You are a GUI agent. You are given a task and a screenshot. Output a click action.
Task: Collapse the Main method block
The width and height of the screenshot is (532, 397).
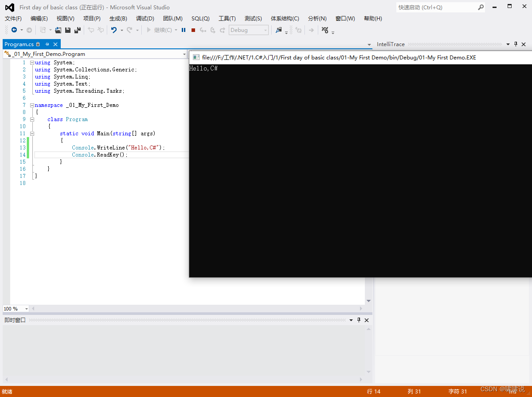[x=32, y=134]
